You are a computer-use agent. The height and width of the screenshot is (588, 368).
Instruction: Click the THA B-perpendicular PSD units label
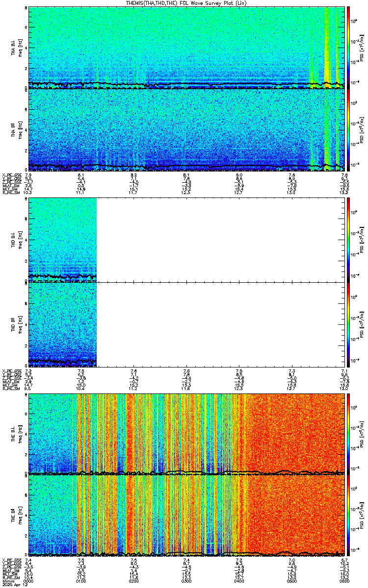[361, 48]
